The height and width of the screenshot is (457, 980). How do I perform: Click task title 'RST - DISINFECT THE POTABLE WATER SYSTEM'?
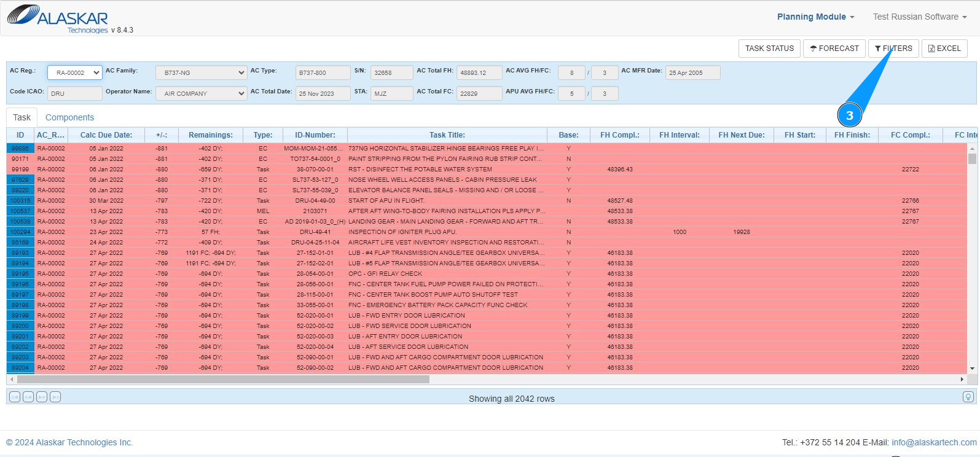click(420, 170)
